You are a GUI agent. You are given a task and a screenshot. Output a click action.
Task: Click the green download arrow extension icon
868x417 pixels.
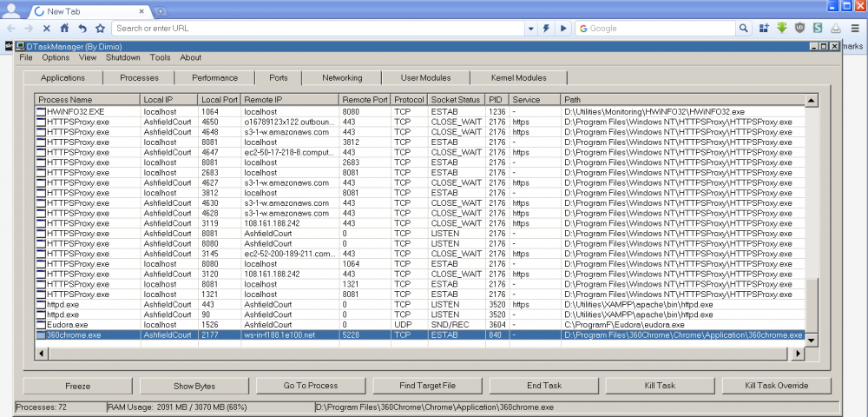(782, 29)
